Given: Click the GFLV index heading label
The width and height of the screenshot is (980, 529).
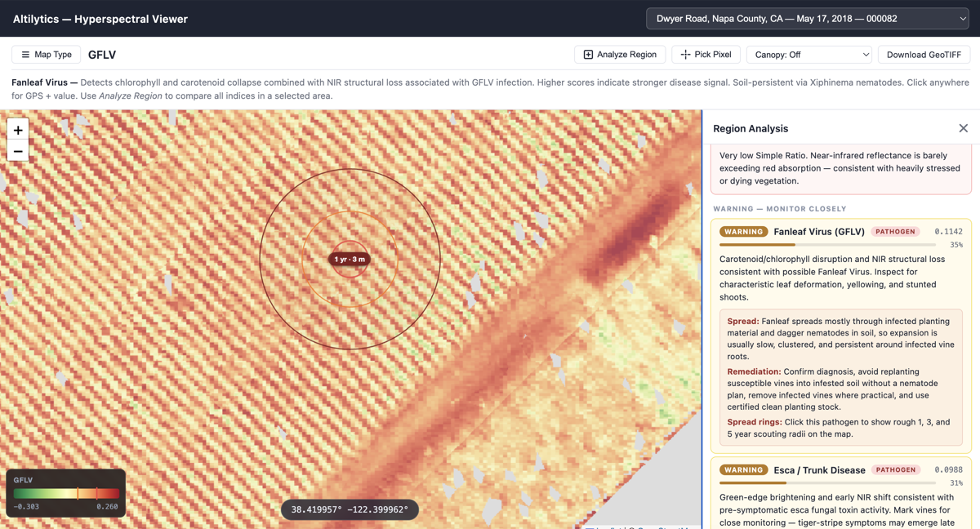Looking at the screenshot, I should (102, 55).
